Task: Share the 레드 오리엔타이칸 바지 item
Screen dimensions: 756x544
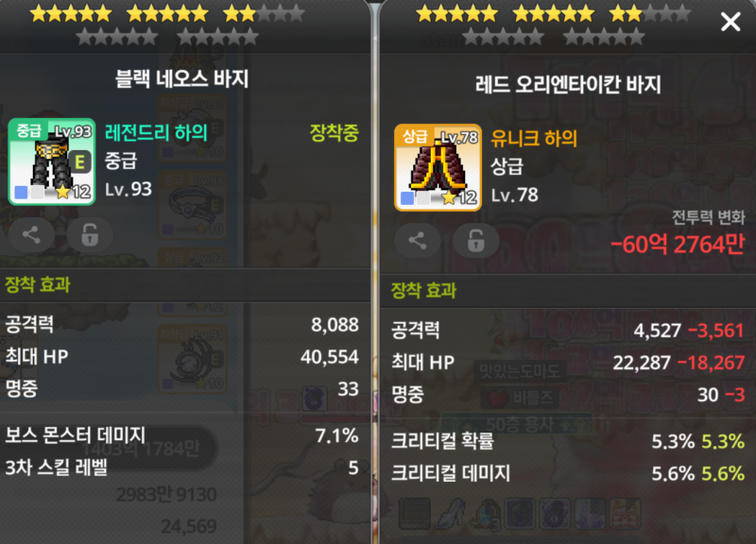Action: [418, 241]
